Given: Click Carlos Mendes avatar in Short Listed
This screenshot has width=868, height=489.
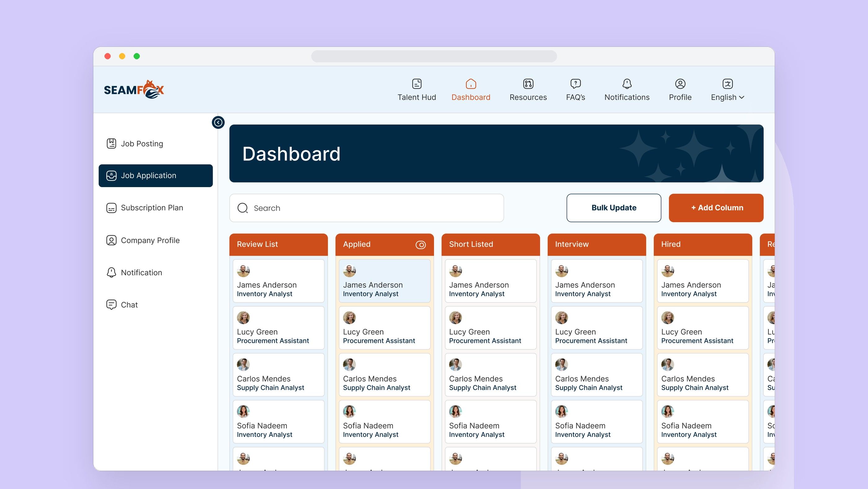Looking at the screenshot, I should click(455, 365).
